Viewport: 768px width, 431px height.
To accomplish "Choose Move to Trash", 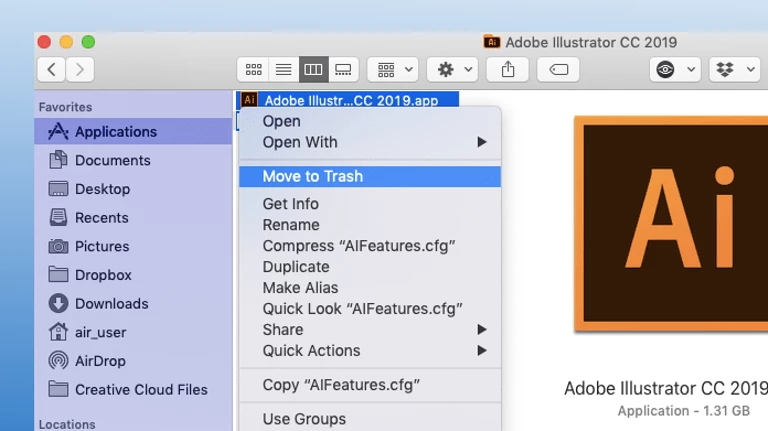I will click(x=370, y=176).
